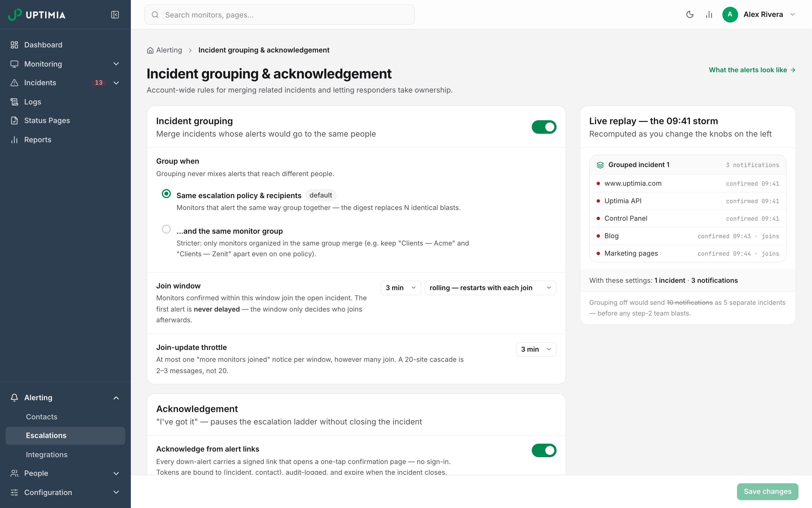Open Integrations under Alerting
The image size is (812, 508).
point(65,455)
